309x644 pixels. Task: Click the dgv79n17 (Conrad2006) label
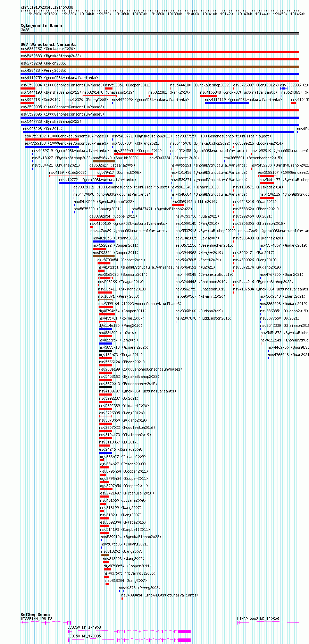click(119, 173)
